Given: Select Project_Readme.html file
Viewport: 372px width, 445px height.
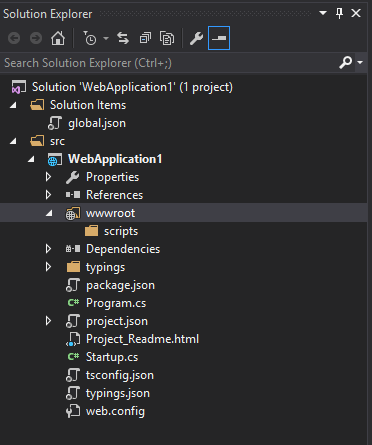Looking at the screenshot, I should 142,339.
